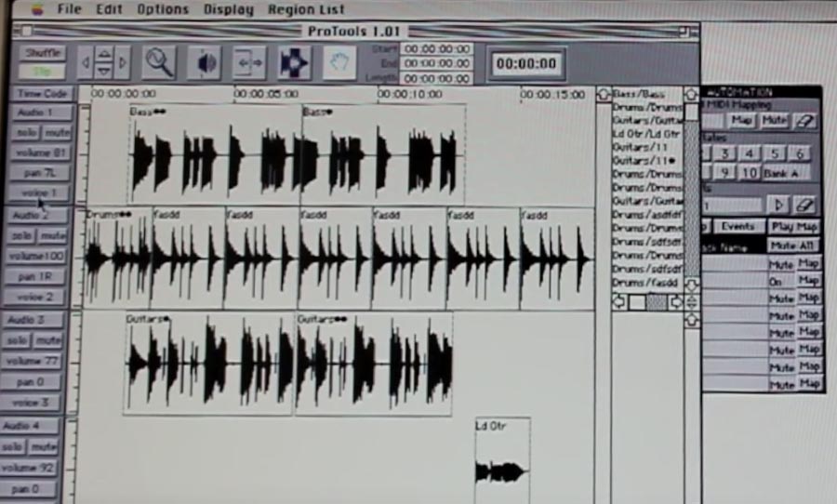Toggle mute on Audio 4 track
Screen dimensions: 837x504
43,446
